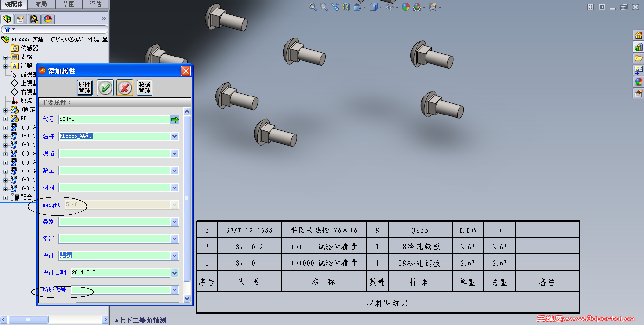The image size is (644, 325).
Task: Select 传感器 in the feature tree
Action: tap(29, 48)
